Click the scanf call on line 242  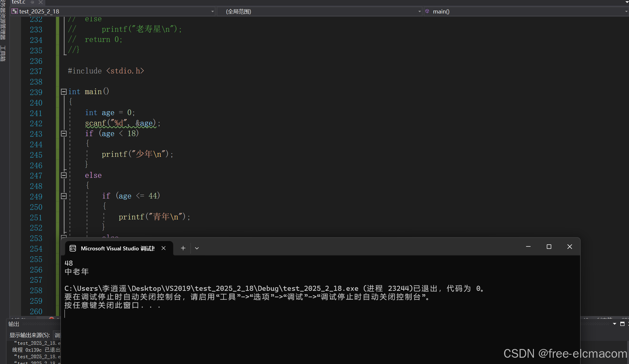point(95,123)
